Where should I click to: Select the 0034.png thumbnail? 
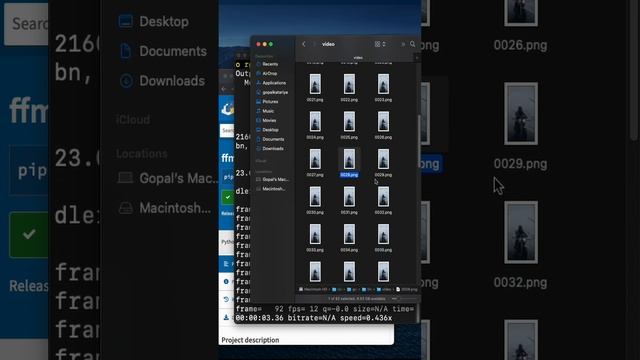[x=349, y=234]
